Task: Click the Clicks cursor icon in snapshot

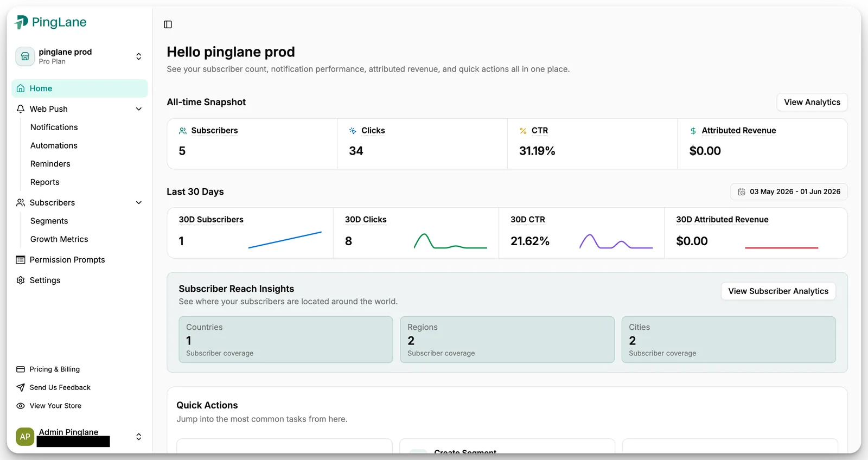Action: [353, 131]
